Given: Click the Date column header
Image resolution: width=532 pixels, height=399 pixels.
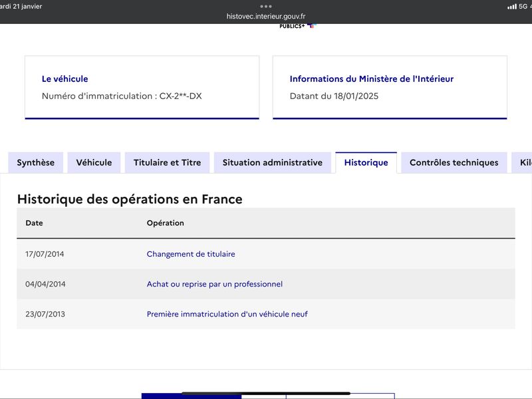Looking at the screenshot, I should [x=34, y=223].
